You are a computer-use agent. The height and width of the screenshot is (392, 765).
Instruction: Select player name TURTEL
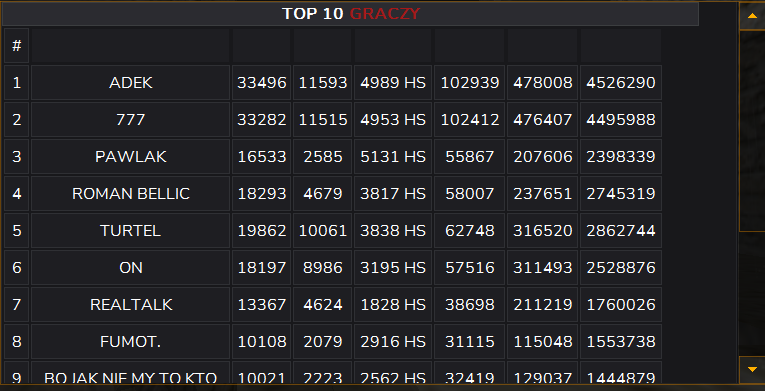pos(130,230)
